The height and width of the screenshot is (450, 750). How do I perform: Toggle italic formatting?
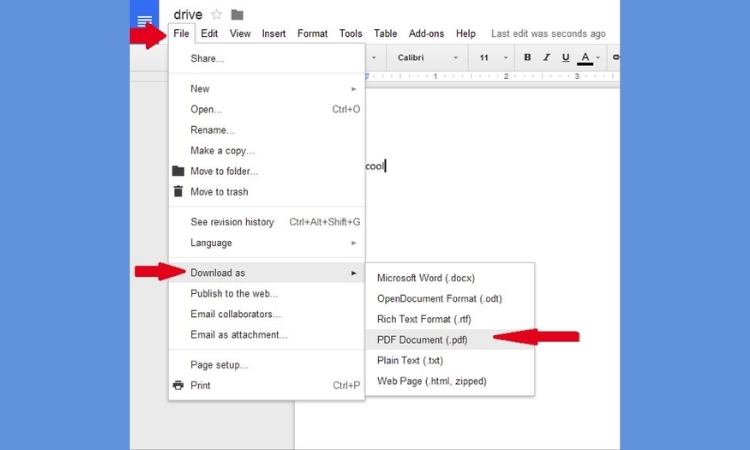coord(546,57)
